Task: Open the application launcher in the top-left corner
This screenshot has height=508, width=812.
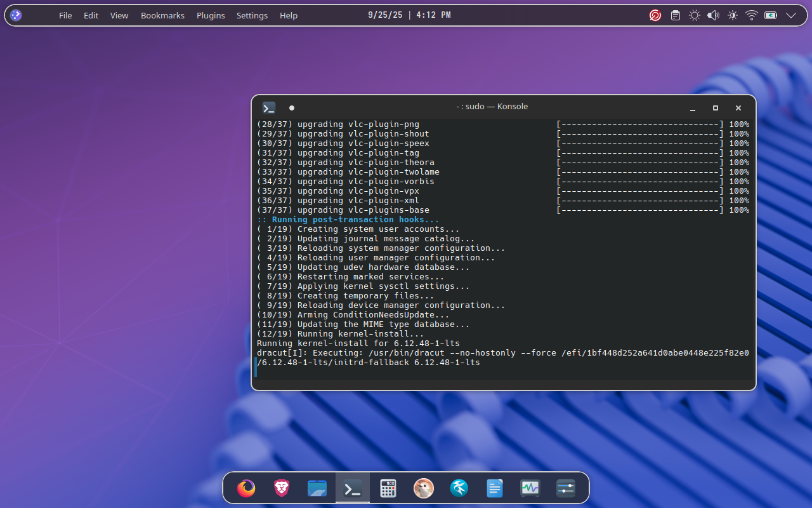Action: point(16,15)
